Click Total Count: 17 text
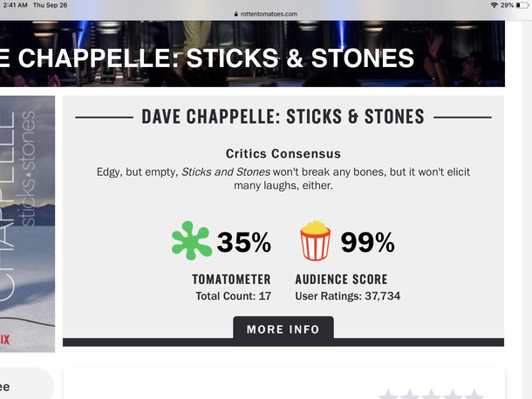This screenshot has height=399, width=532. coord(234,296)
